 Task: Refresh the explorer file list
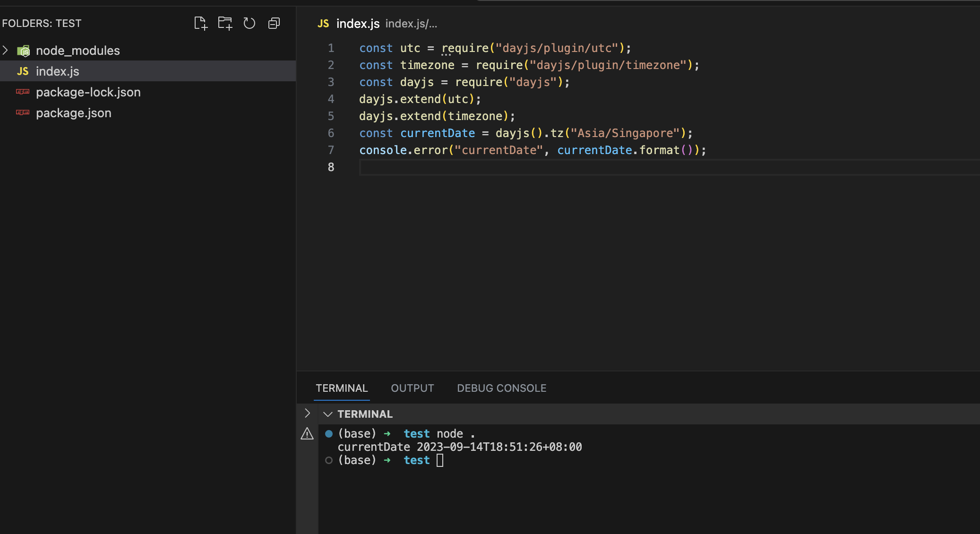pos(249,23)
